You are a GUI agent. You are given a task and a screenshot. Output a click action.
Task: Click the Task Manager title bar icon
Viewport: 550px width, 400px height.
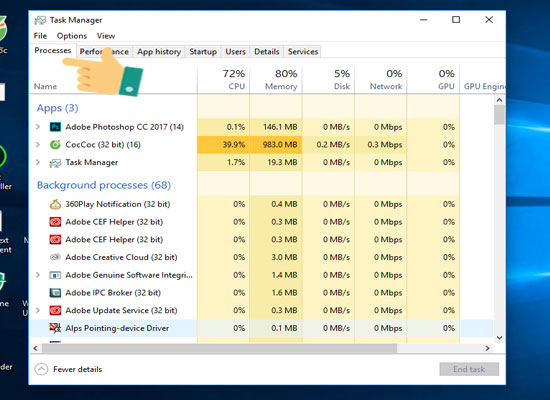40,20
